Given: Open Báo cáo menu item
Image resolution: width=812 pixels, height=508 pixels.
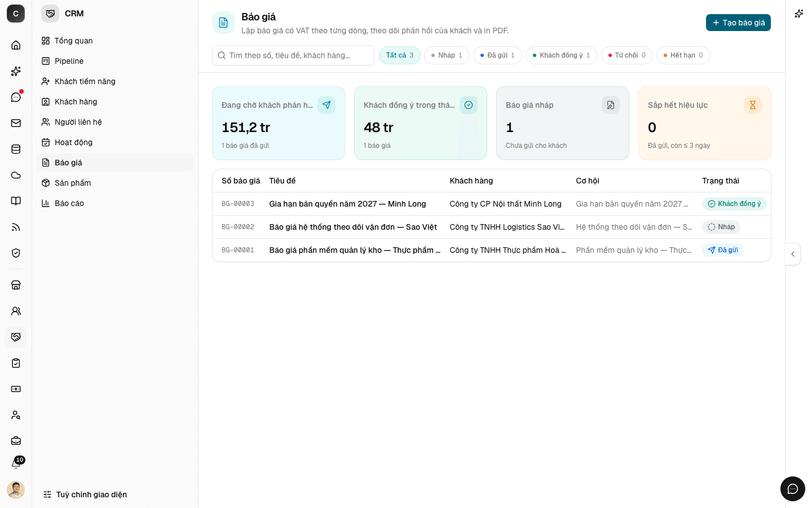Looking at the screenshot, I should point(115,203).
